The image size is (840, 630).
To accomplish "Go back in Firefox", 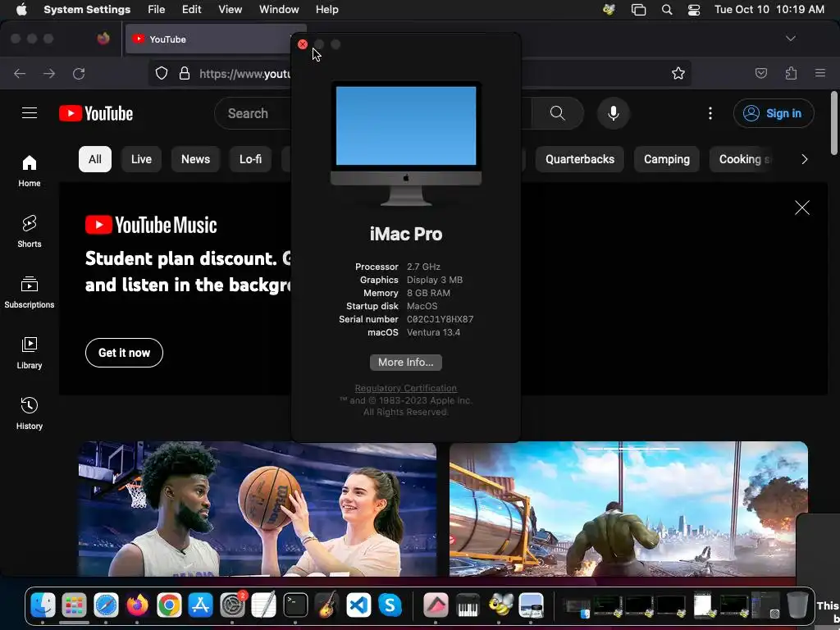I will pos(20,73).
